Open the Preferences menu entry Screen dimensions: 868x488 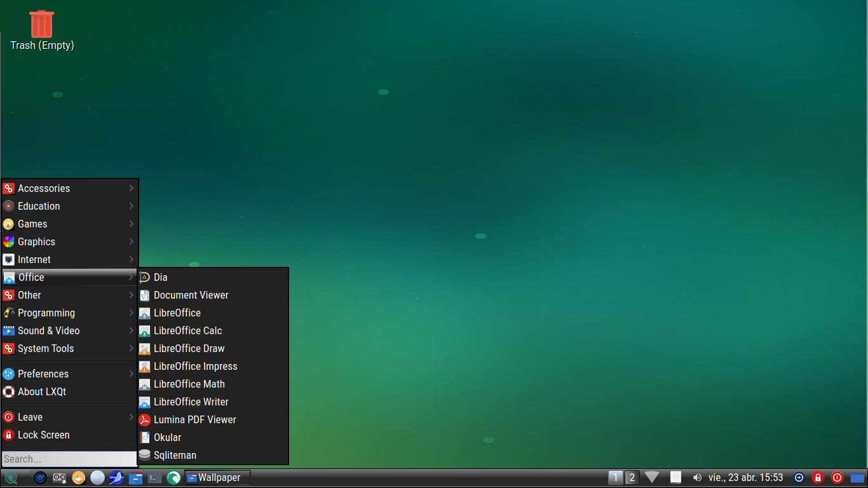[69, 374]
